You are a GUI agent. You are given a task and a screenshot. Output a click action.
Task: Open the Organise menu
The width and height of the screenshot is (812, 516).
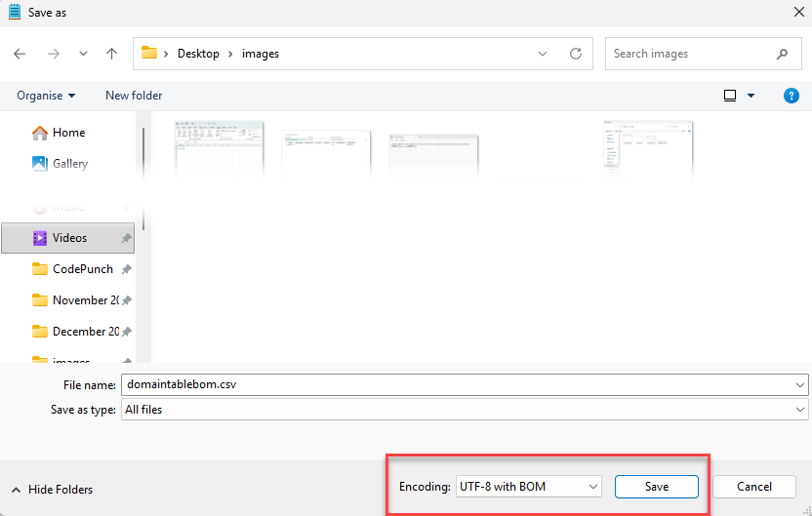coord(46,96)
